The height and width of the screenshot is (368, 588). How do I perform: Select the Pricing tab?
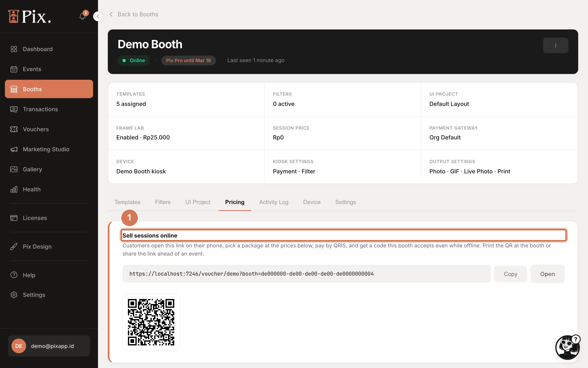[235, 202]
